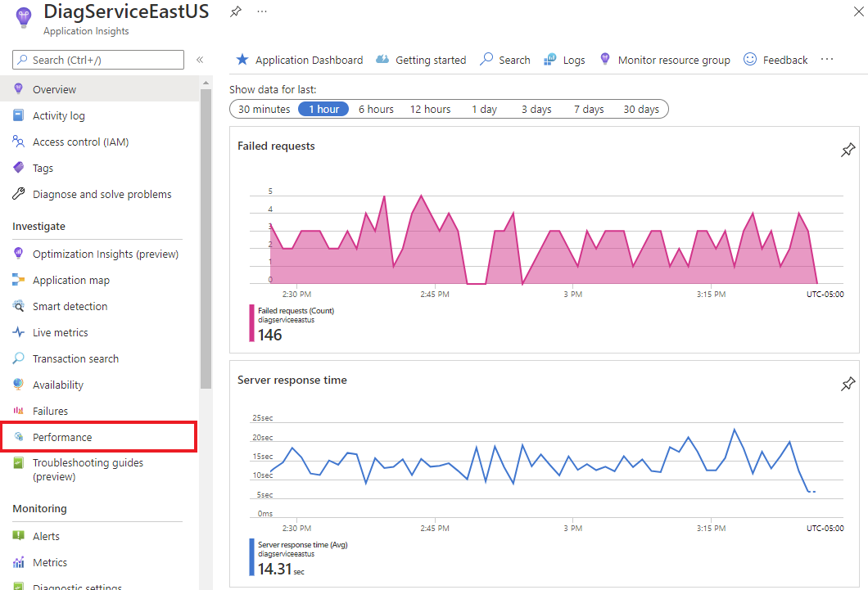Image resolution: width=868 pixels, height=590 pixels.
Task: Pin the Failed requests chart
Action: (x=848, y=150)
